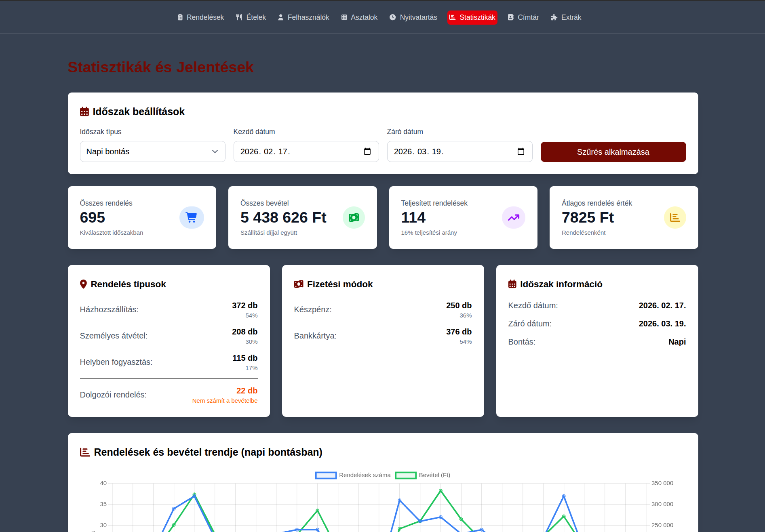The height and width of the screenshot is (532, 765).
Task: Select the Statisztikák navigation button
Action: tap(472, 17)
